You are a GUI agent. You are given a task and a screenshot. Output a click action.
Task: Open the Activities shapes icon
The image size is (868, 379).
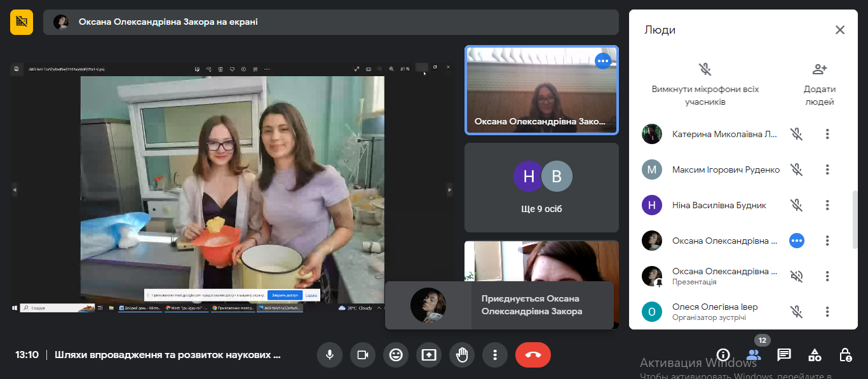coord(815,355)
